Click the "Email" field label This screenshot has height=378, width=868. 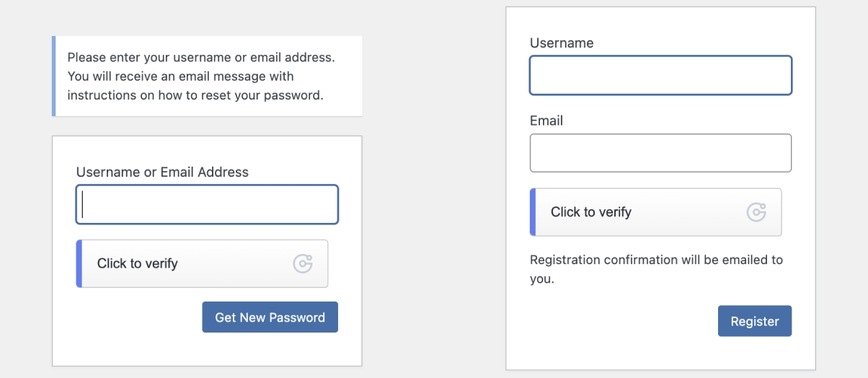click(x=546, y=120)
